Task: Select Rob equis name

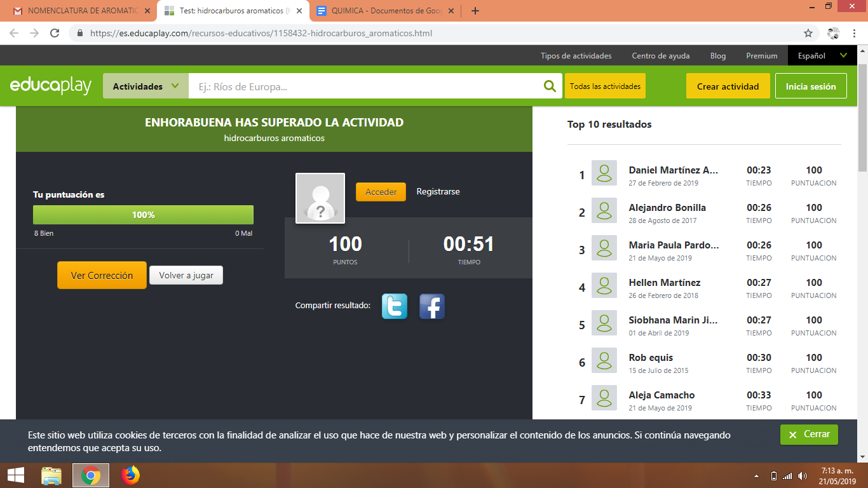Action: click(651, 358)
